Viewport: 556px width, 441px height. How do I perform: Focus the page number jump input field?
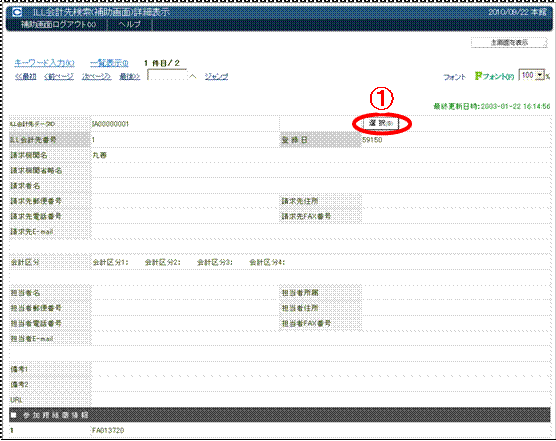pos(167,75)
